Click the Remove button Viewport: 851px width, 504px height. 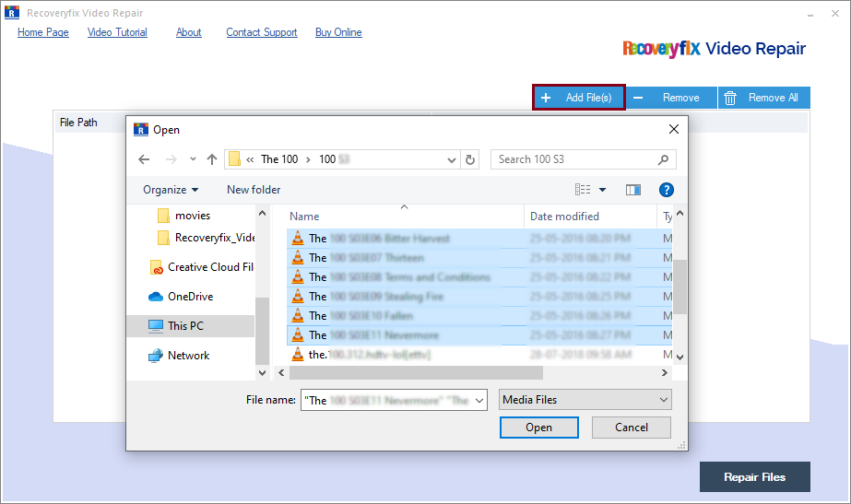point(671,98)
